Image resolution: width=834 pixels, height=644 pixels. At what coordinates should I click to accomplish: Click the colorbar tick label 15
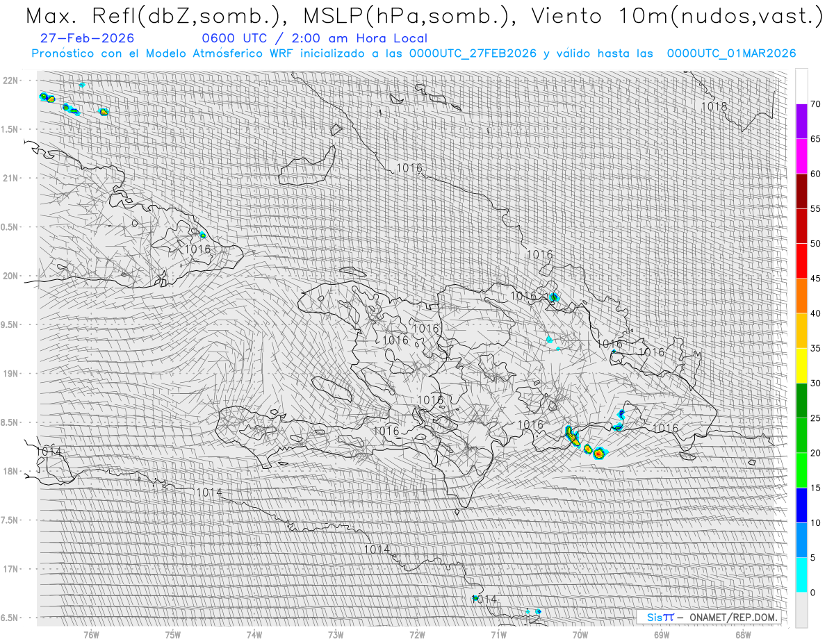(816, 488)
